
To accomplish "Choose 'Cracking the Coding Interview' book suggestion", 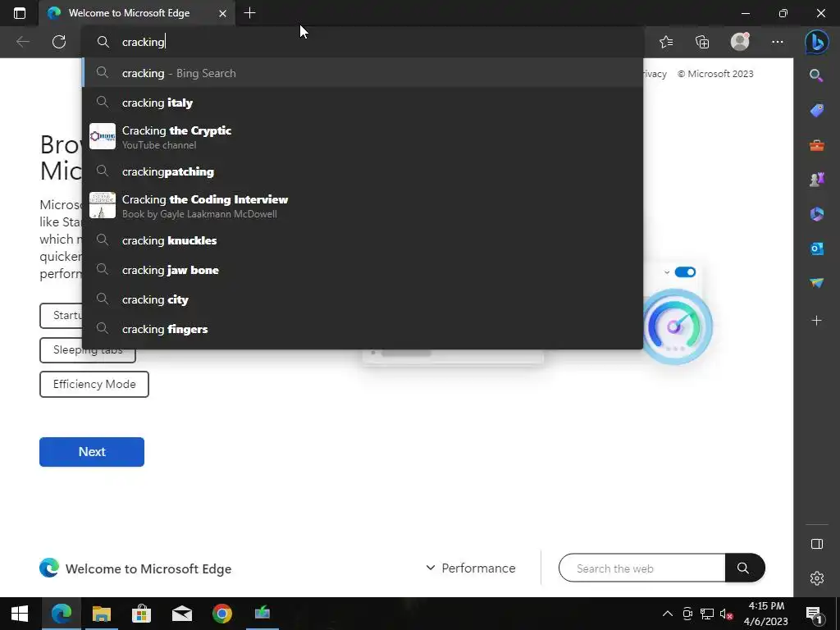I will tap(363, 206).
